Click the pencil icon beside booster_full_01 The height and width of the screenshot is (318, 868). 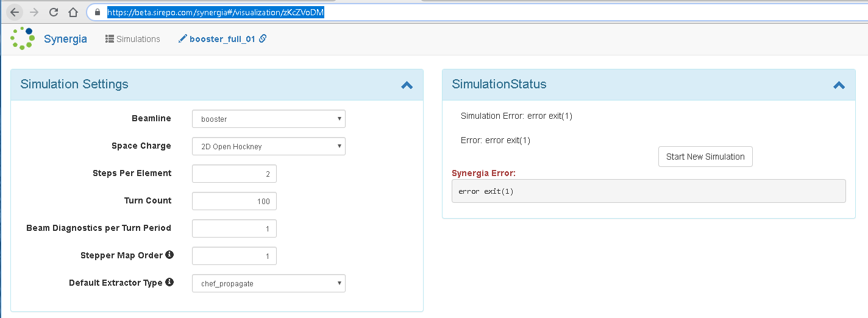click(182, 39)
